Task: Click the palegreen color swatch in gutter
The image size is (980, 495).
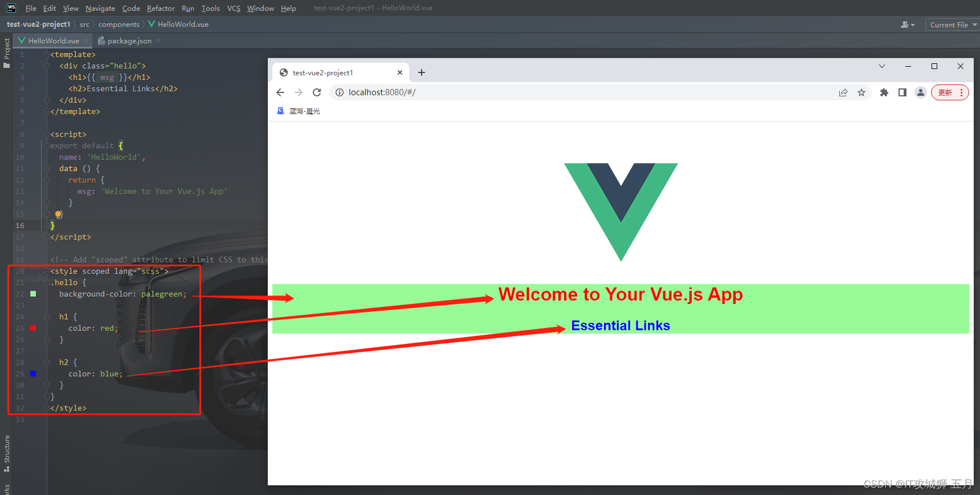Action: (x=33, y=294)
